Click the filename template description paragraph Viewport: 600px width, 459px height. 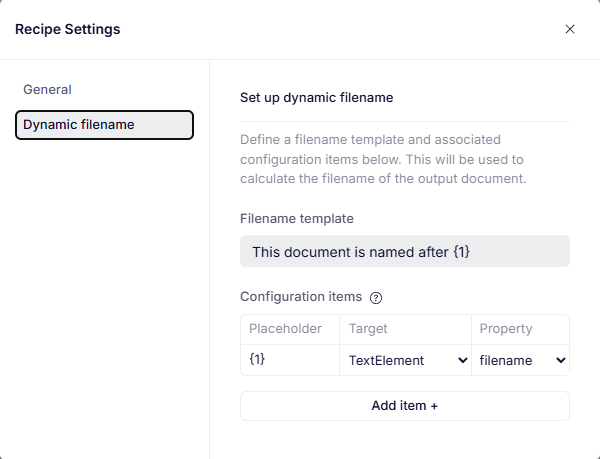[x=382, y=159]
